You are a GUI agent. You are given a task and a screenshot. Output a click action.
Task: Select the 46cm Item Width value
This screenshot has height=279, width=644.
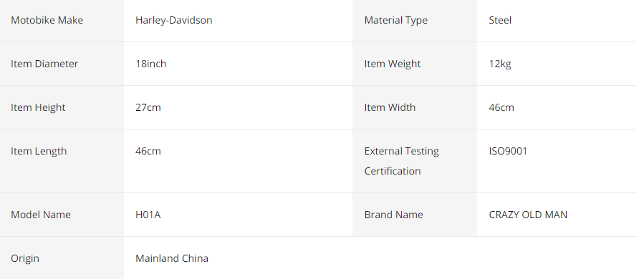pyautogui.click(x=501, y=107)
